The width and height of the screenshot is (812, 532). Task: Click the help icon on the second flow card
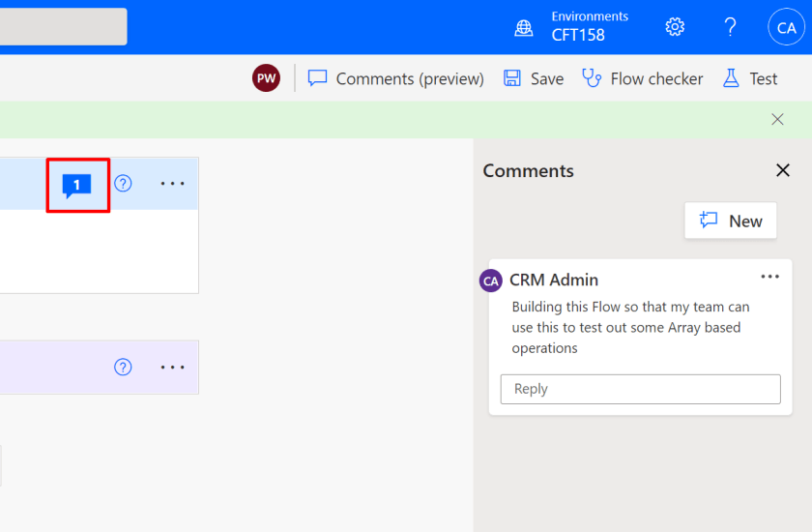123,367
